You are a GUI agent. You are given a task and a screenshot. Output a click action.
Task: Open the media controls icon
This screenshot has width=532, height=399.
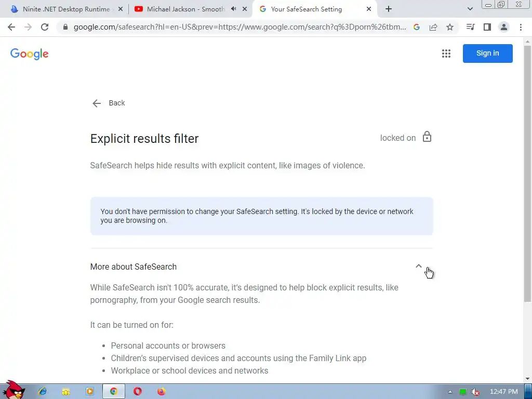[471, 27]
